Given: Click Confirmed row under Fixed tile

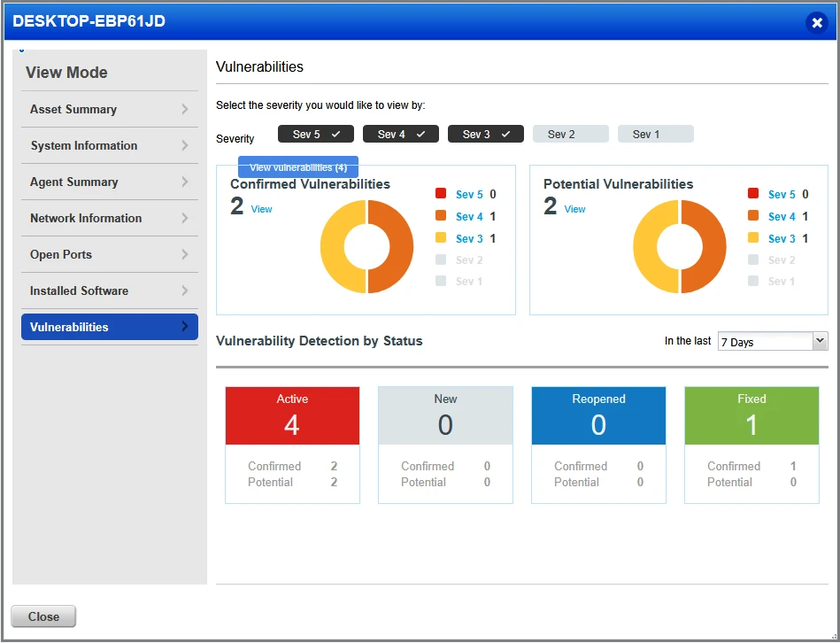Looking at the screenshot, I should (x=751, y=466).
